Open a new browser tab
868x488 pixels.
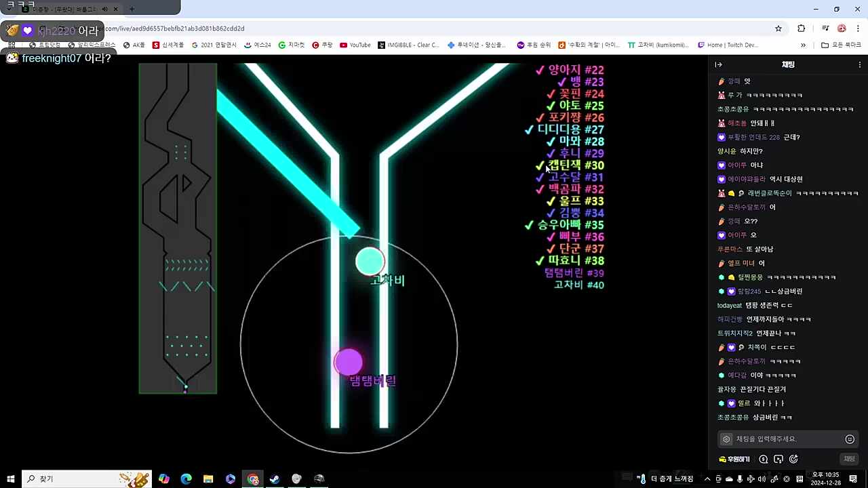(132, 9)
